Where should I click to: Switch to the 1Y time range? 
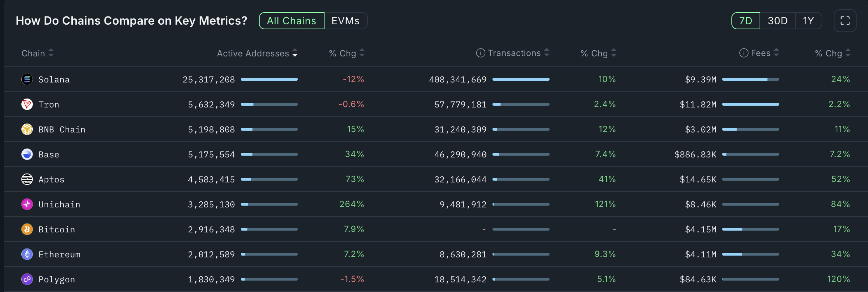point(808,21)
